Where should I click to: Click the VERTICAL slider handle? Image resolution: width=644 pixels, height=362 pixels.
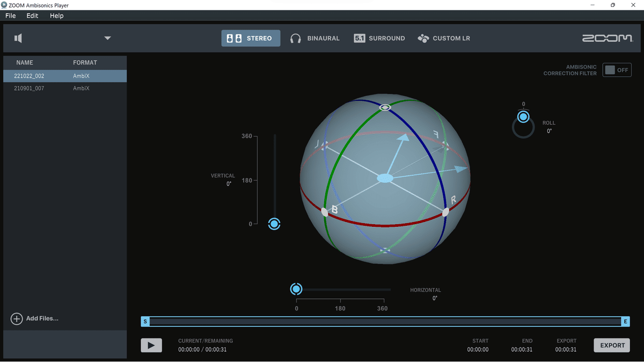coord(274,224)
